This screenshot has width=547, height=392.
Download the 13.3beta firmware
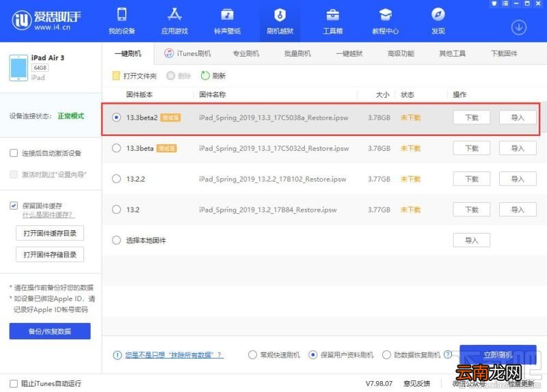[472, 148]
